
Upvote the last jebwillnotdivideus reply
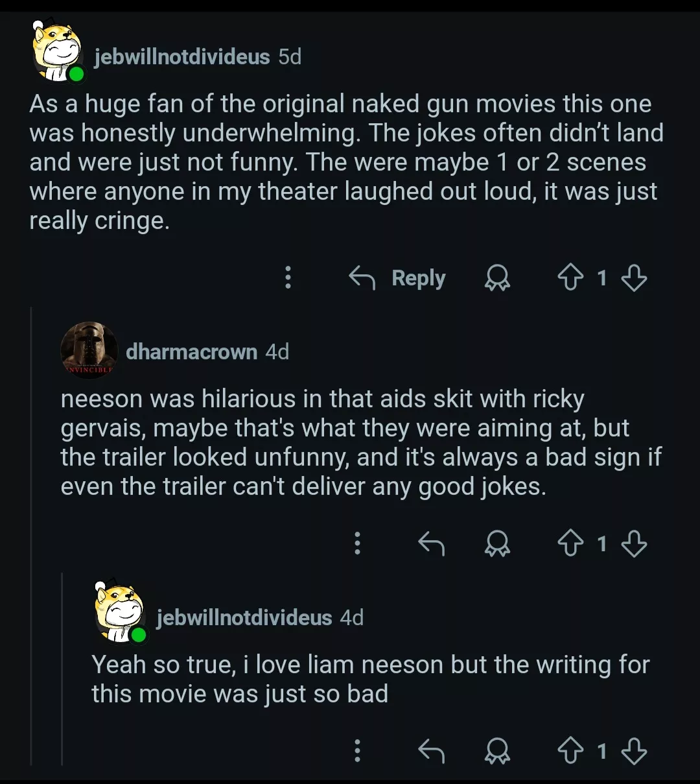click(x=570, y=751)
